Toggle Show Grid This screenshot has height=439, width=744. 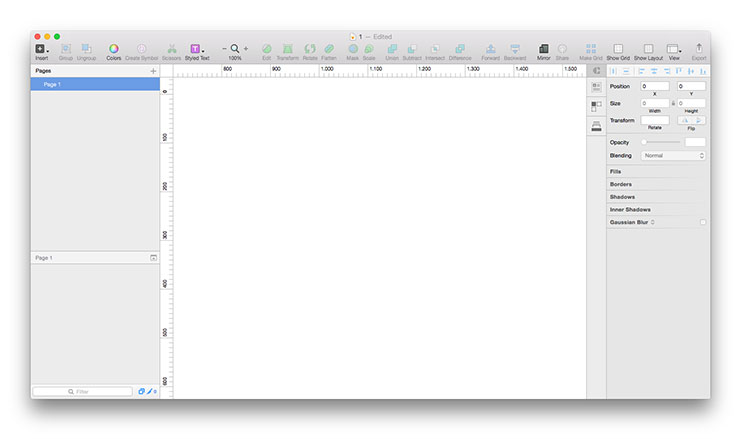618,49
